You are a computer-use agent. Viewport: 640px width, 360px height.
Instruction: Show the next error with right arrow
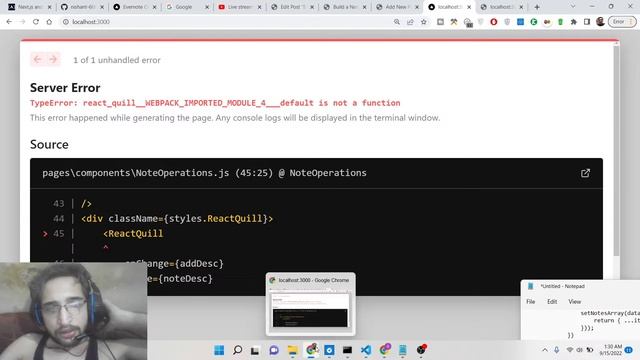tap(53, 60)
